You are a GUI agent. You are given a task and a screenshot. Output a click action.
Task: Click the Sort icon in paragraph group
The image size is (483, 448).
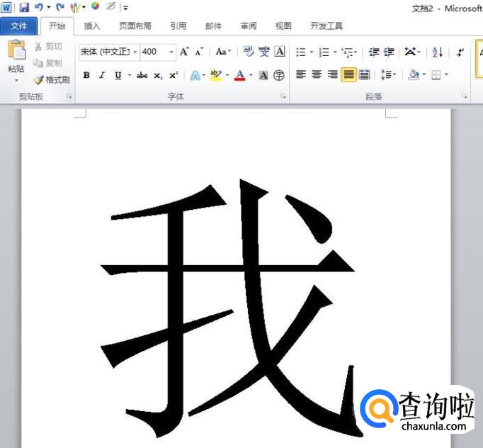point(437,52)
